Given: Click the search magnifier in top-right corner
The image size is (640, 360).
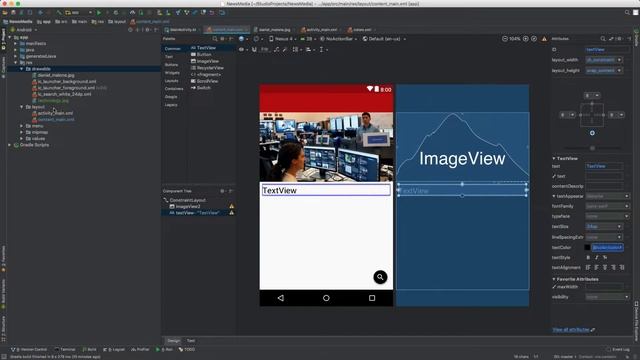Looking at the screenshot, I should pos(627,13).
